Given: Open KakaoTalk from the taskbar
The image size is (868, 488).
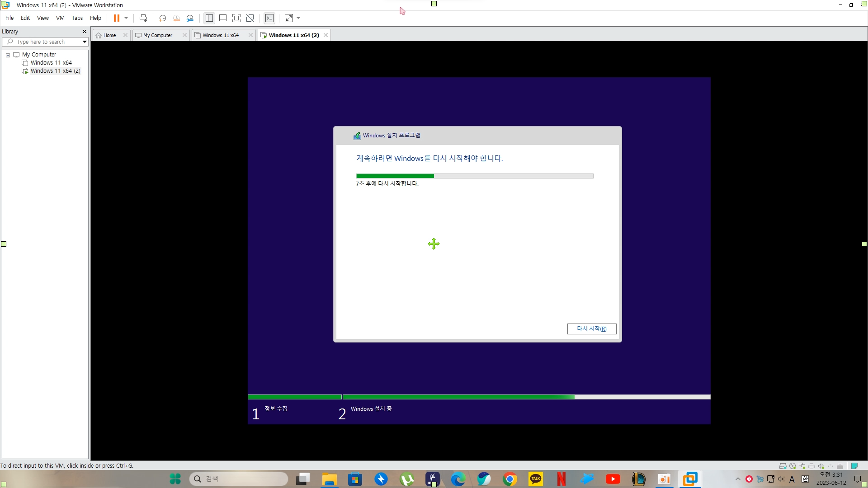Looking at the screenshot, I should click(x=536, y=479).
